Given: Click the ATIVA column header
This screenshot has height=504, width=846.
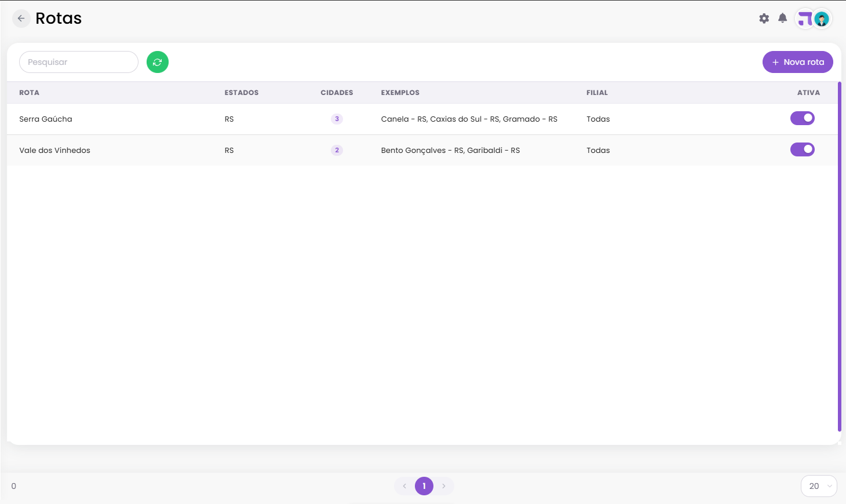Looking at the screenshot, I should tap(808, 93).
